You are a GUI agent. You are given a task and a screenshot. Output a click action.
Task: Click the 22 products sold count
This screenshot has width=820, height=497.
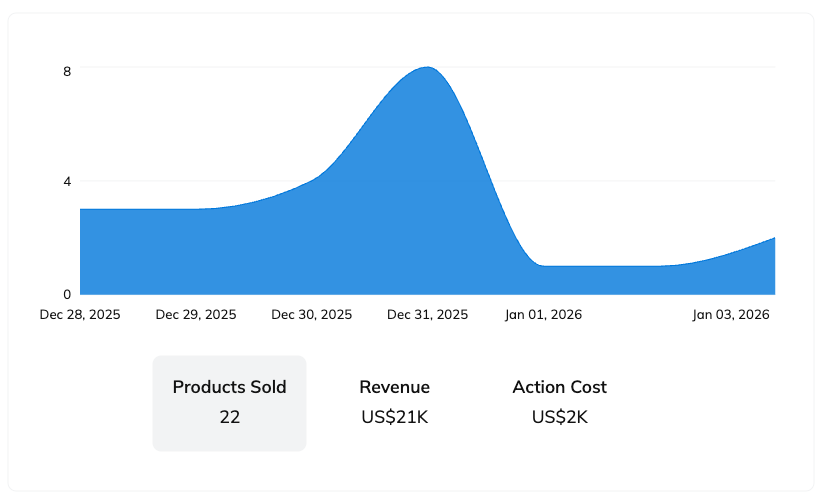coord(229,417)
